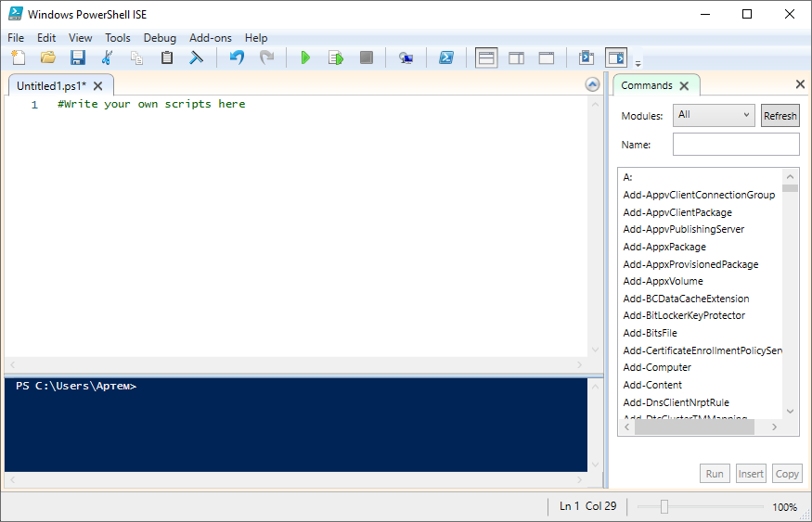Click the Copy button in Commands pane

coord(787,474)
